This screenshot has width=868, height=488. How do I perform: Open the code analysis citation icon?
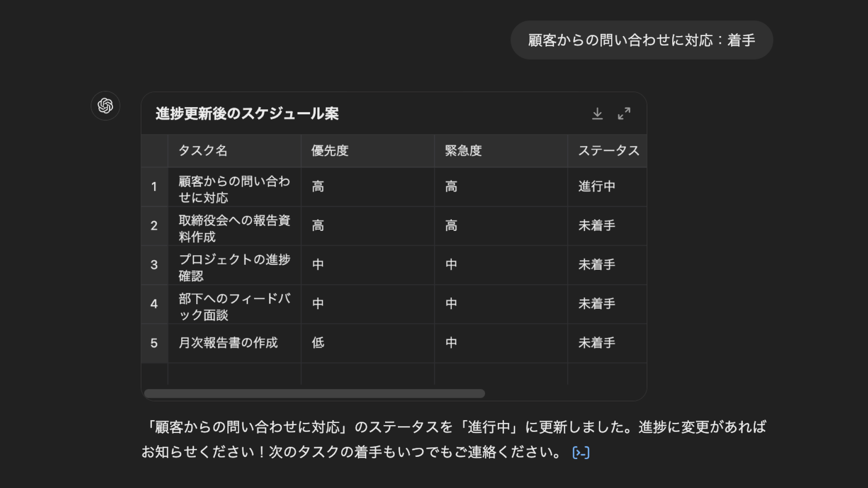pos(580,452)
